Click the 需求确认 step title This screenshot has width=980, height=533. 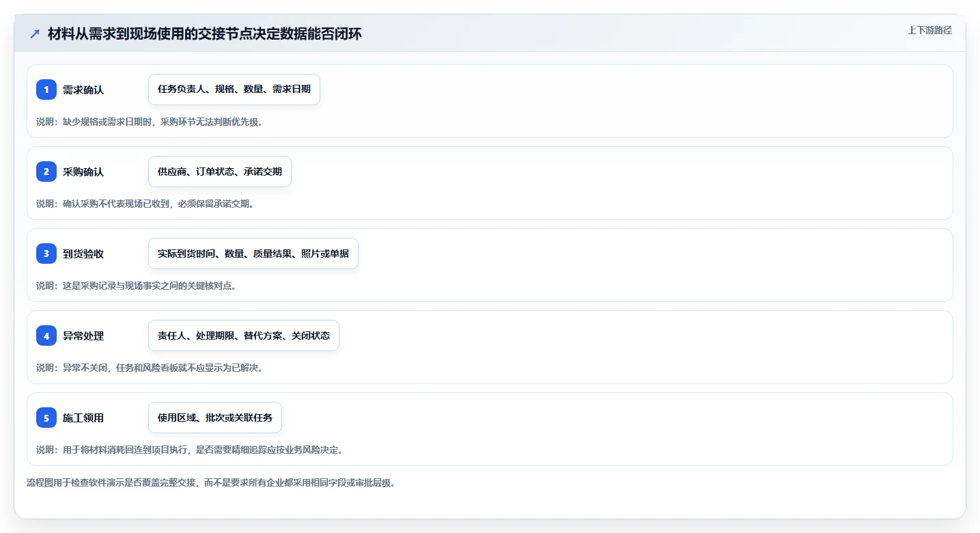tap(83, 90)
